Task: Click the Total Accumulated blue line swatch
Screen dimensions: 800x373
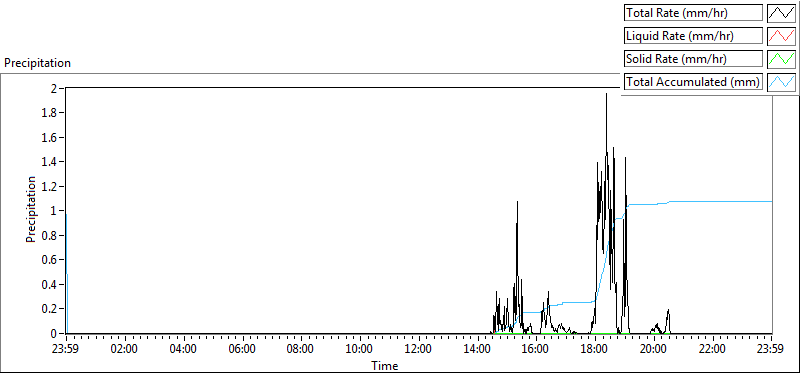Action: point(782,82)
